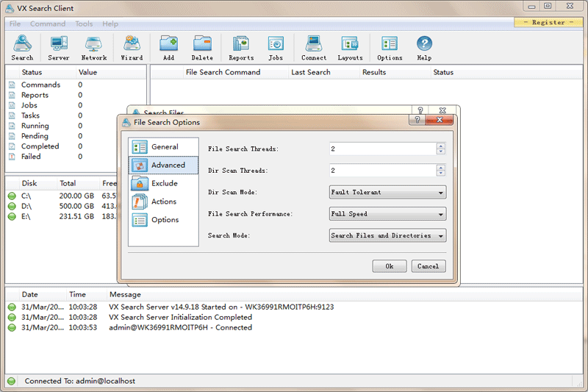Open the Layouts toolbar icon
This screenshot has width=588, height=392.
tap(350, 48)
